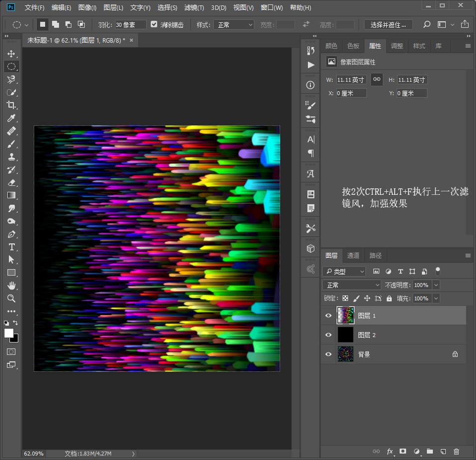The height and width of the screenshot is (460, 476).
Task: Delete layer using trash icon
Action: point(456,452)
